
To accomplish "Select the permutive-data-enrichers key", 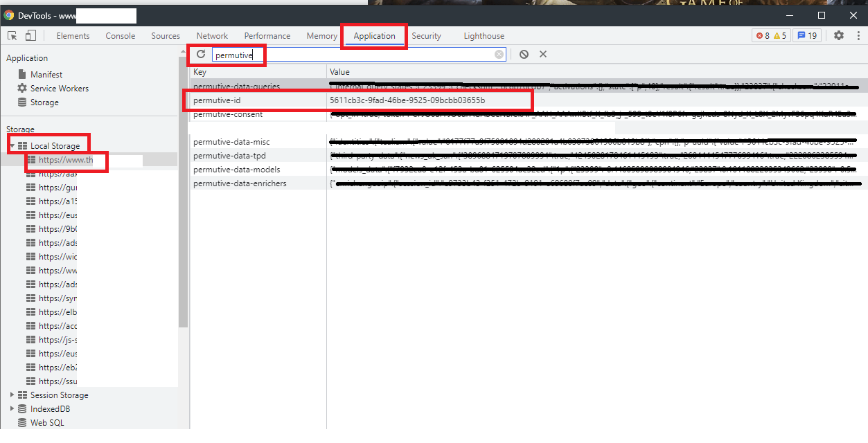I will click(240, 183).
